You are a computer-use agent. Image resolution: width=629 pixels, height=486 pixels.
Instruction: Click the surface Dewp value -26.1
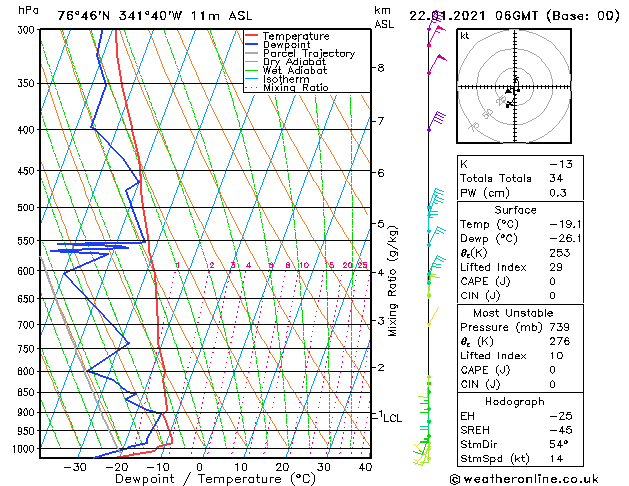pos(565,239)
